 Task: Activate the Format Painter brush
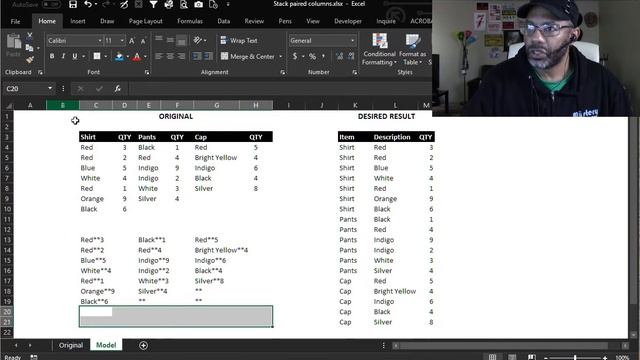click(29, 60)
